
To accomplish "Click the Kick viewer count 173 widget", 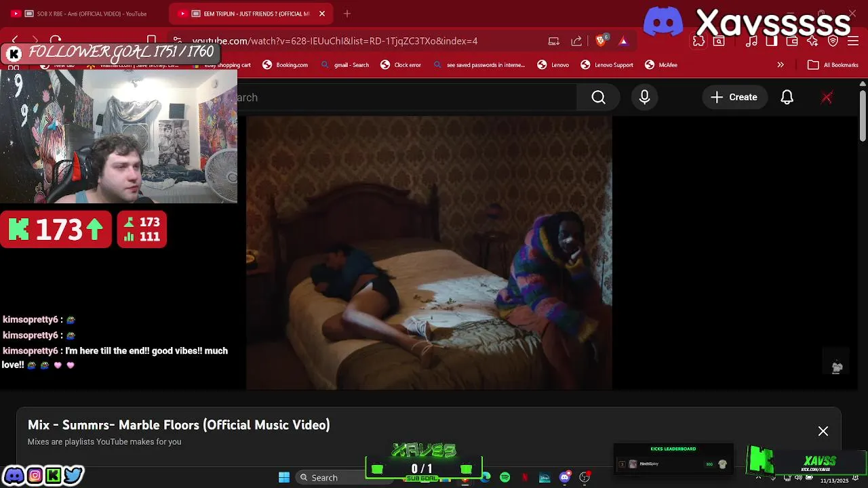I will 56,230.
